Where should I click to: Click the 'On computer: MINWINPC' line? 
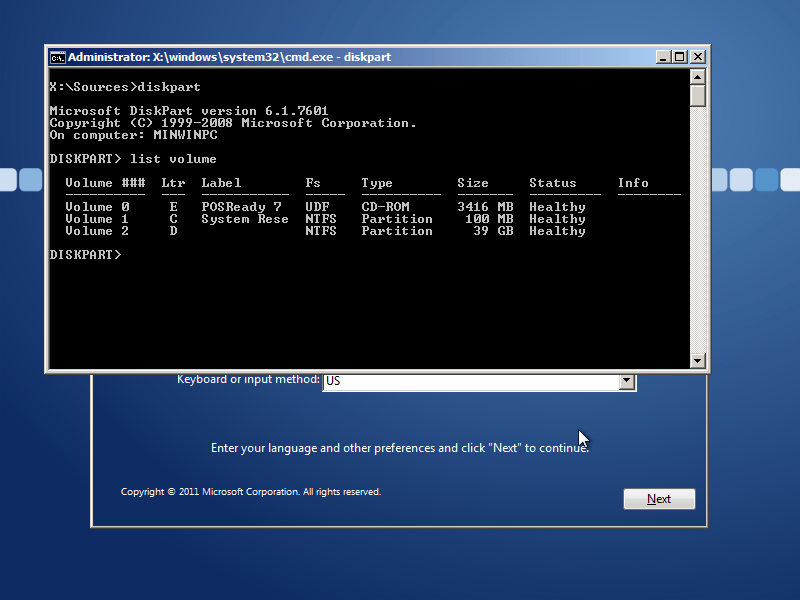(x=134, y=135)
